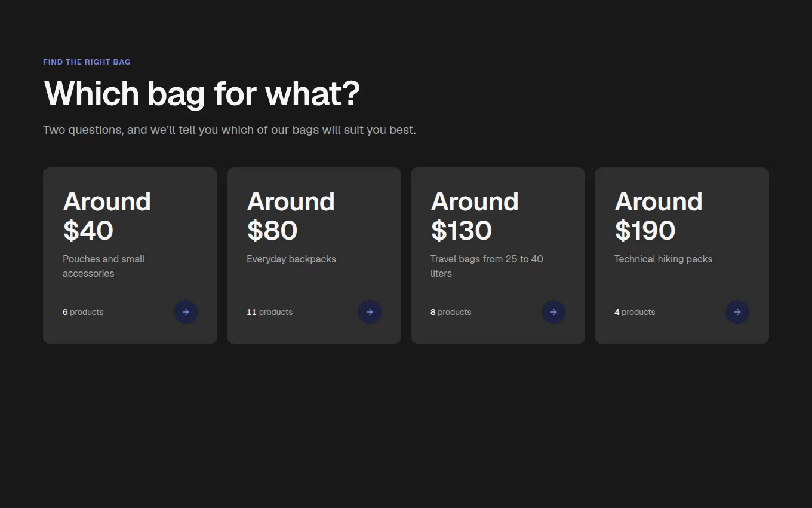
Task: Click the arrow button on the $190 card
Action: [737, 312]
